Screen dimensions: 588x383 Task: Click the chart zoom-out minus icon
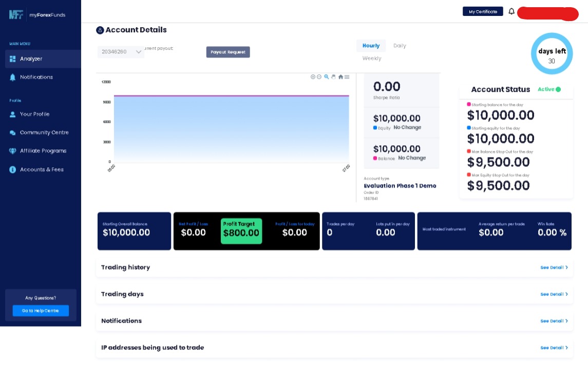tap(319, 77)
